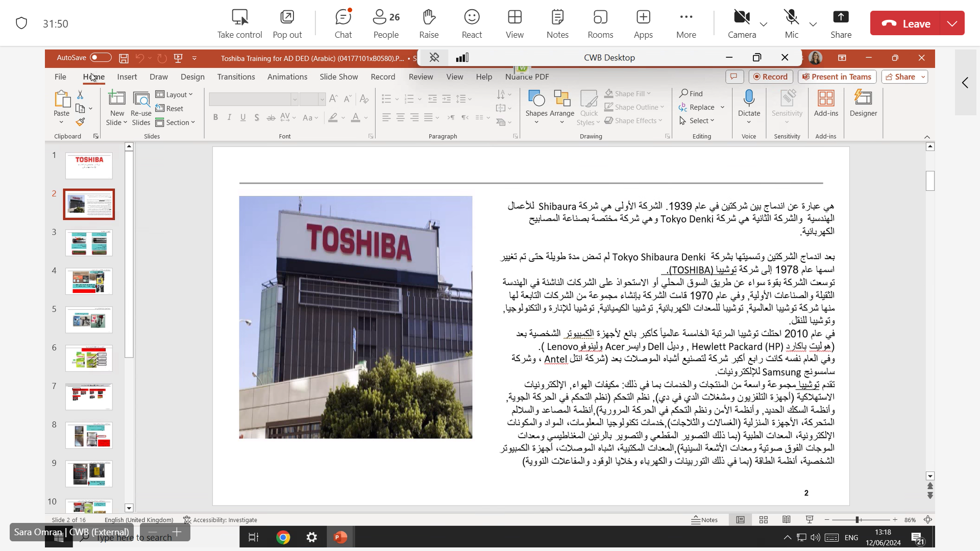Click the Format Painter brush icon
This screenshot has height=551, width=980.
pyautogui.click(x=80, y=122)
